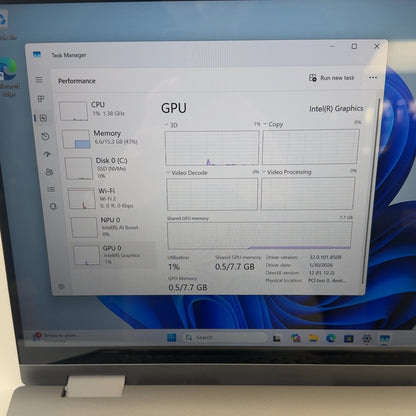The width and height of the screenshot is (416, 416).
Task: Select the Memory performance entry
Action: [108, 139]
